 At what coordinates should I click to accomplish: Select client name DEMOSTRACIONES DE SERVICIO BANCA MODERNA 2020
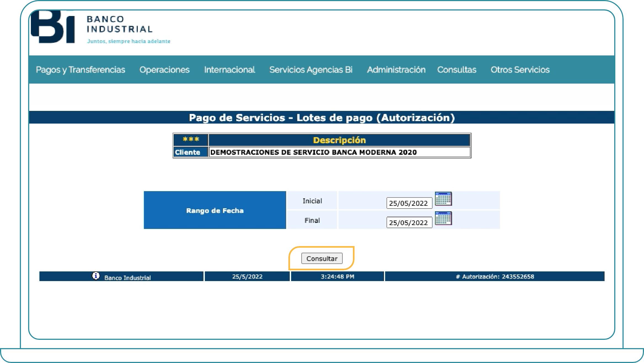point(313,152)
